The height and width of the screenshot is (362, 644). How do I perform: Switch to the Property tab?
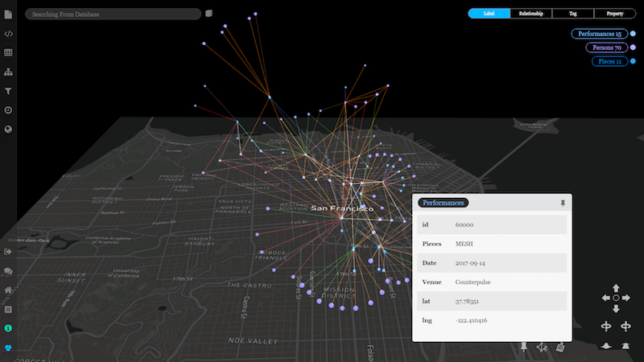[x=615, y=14]
